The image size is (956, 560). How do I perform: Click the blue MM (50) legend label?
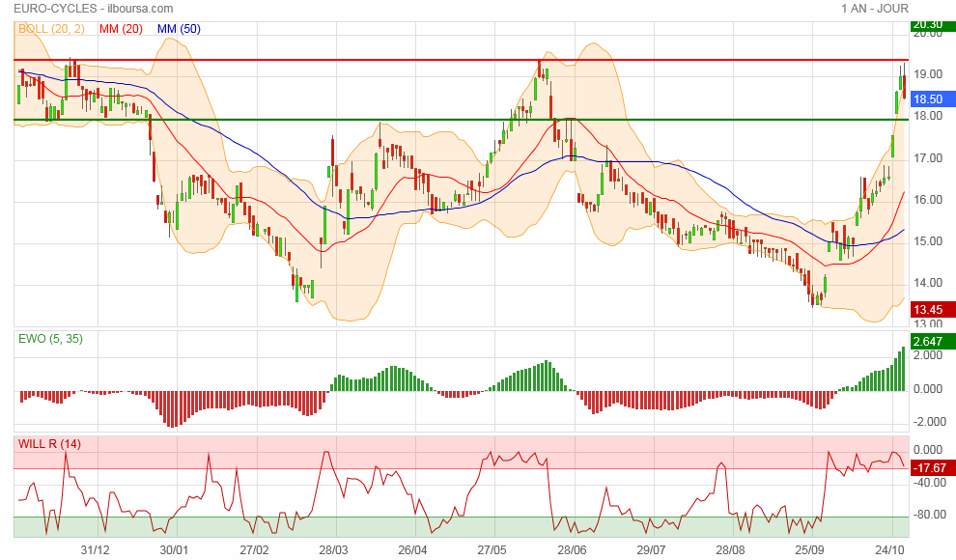point(179,29)
